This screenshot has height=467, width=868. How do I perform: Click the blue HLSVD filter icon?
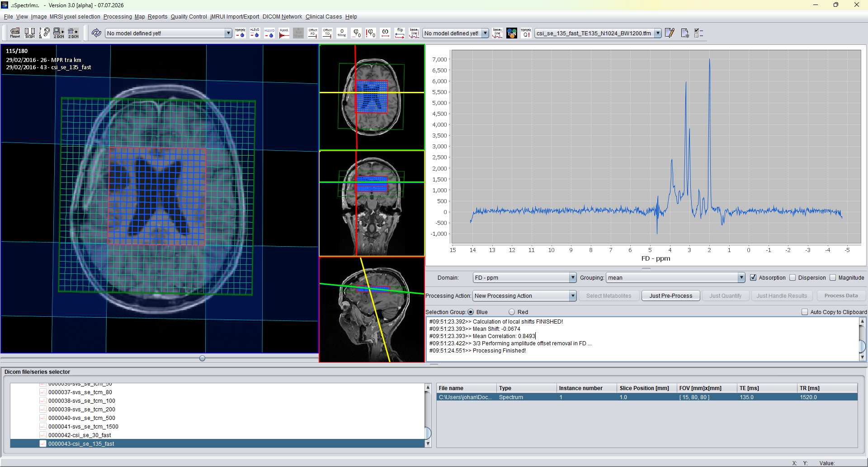click(x=269, y=33)
